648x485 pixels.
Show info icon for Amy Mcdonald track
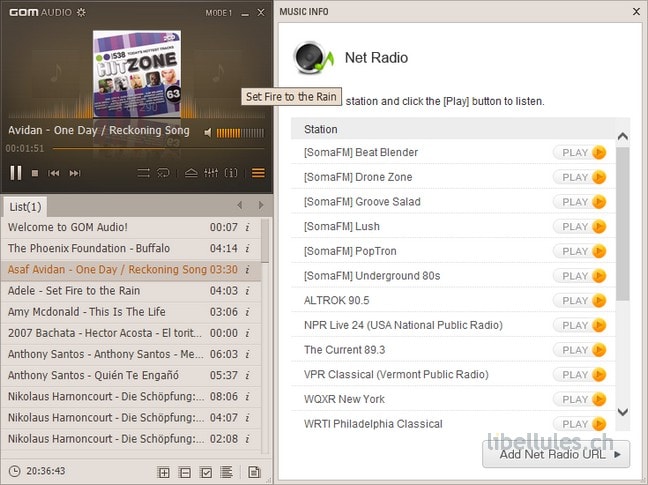[x=248, y=312]
